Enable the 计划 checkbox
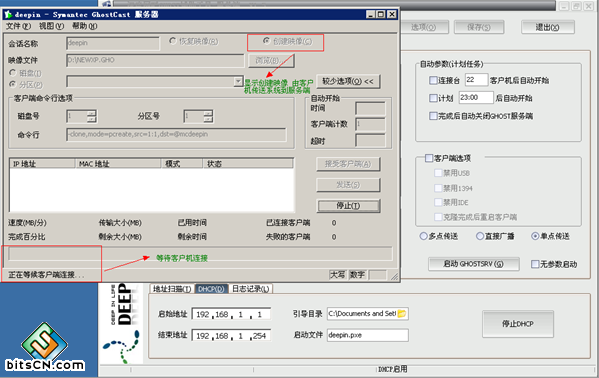The width and height of the screenshot is (599, 378). coord(433,98)
